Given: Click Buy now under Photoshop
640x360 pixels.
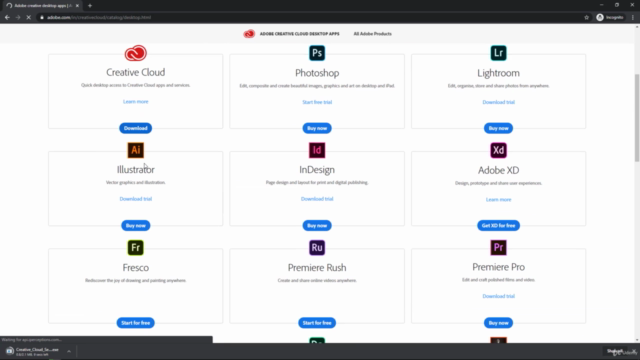Looking at the screenshot, I should tap(317, 128).
